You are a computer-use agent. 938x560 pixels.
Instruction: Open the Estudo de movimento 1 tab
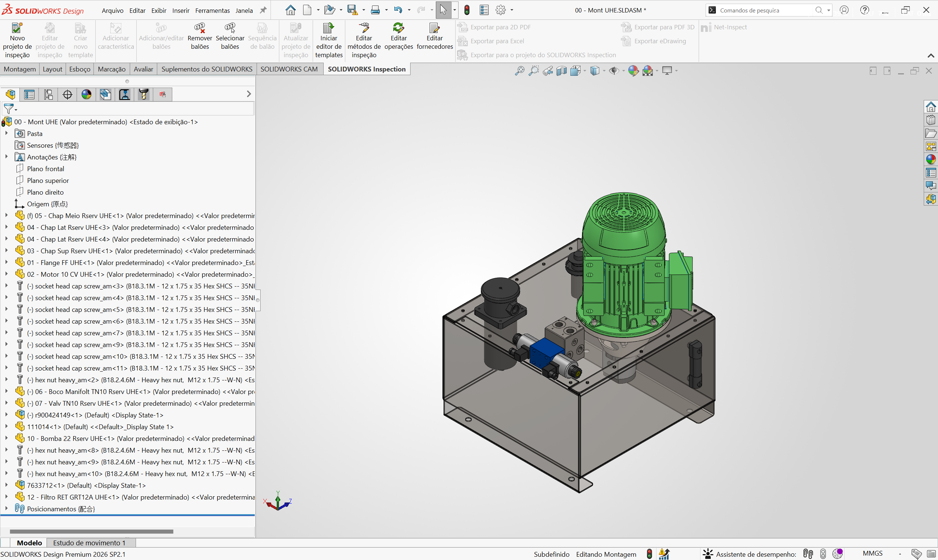point(89,543)
